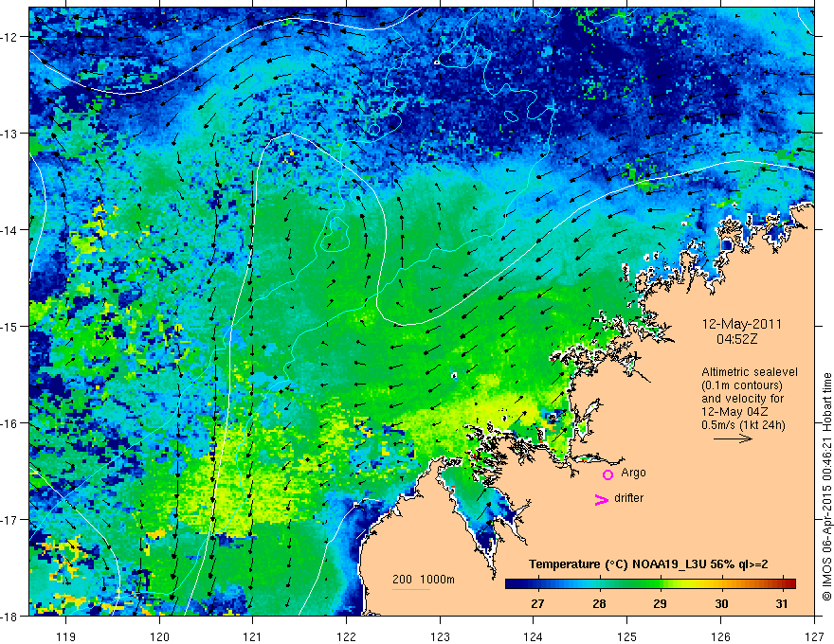This screenshot has height=644, width=834.
Task: Click the '12-May 04Z' velocity date text
Action: click(734, 412)
